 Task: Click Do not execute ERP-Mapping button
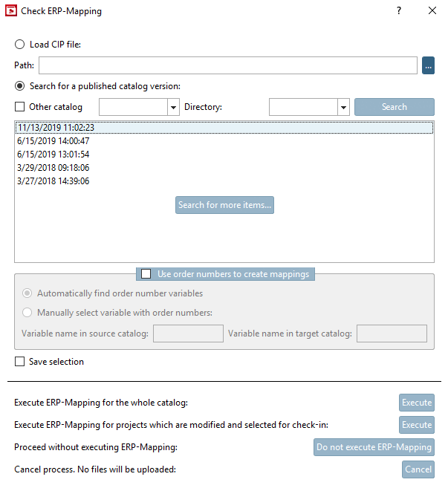(374, 447)
